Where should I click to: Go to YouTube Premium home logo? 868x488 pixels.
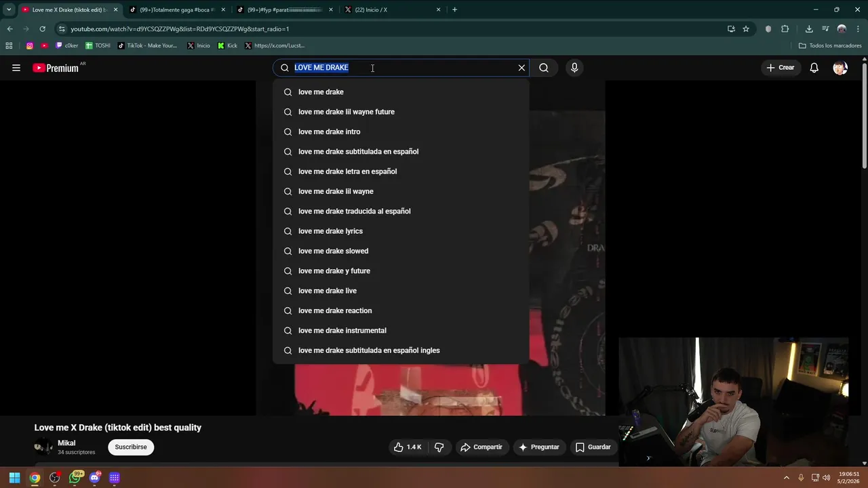click(56, 68)
